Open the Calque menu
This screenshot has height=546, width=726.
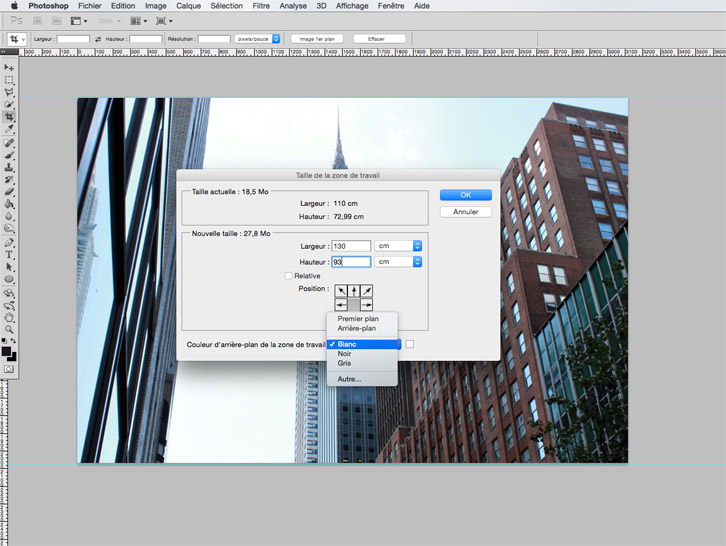point(188,6)
